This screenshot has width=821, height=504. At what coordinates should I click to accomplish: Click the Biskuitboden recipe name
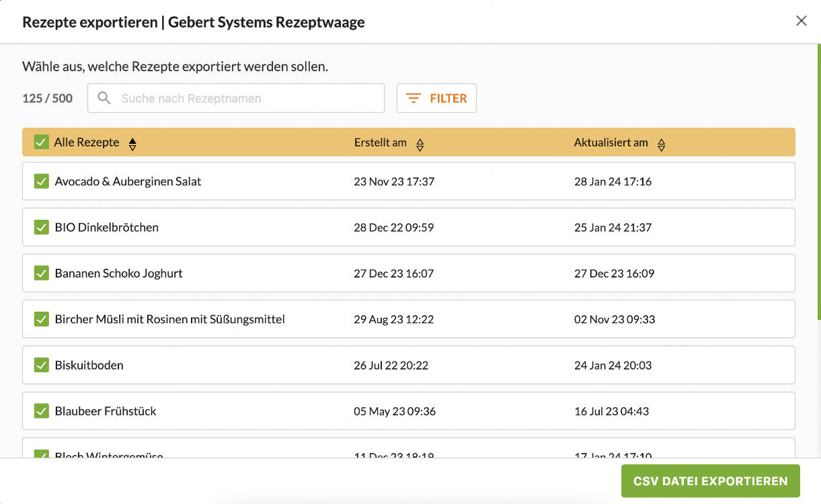[x=89, y=366]
